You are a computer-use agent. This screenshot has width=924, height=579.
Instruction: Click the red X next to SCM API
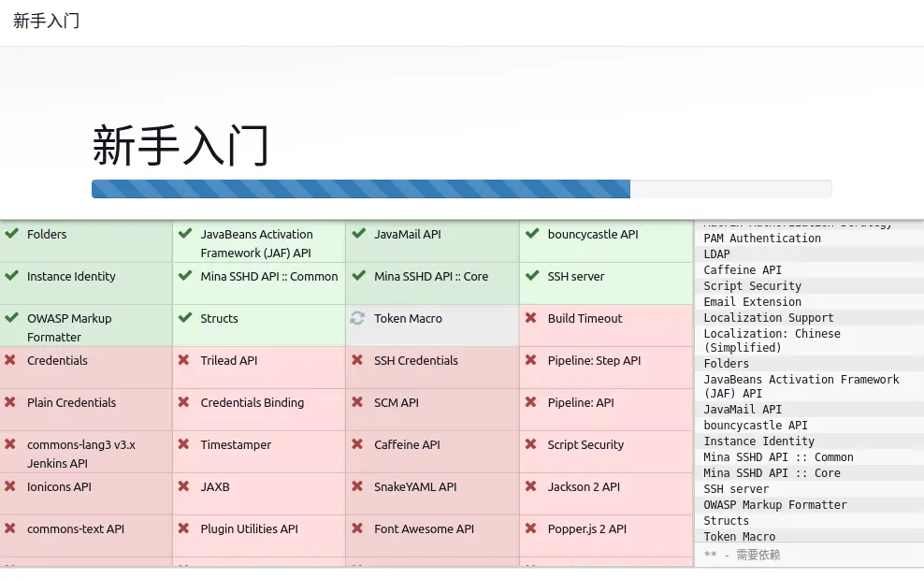[x=357, y=402]
